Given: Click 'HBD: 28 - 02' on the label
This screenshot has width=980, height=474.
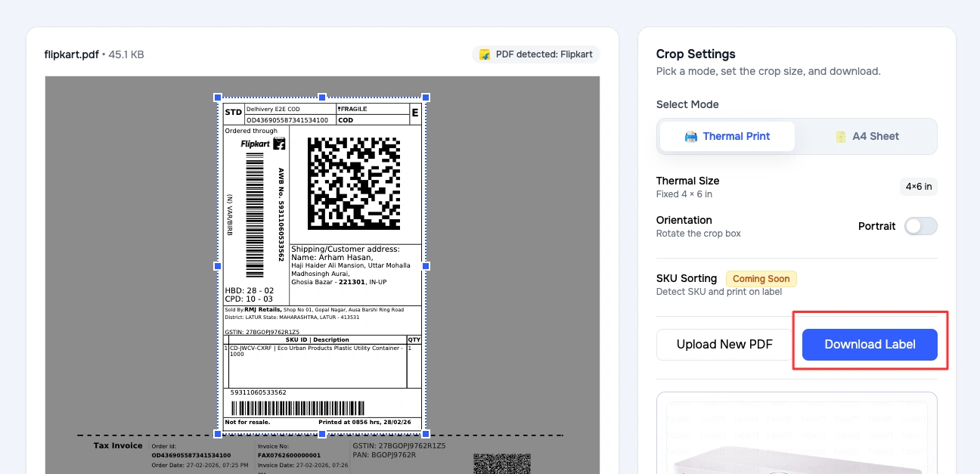Looking at the screenshot, I should pos(250,291).
